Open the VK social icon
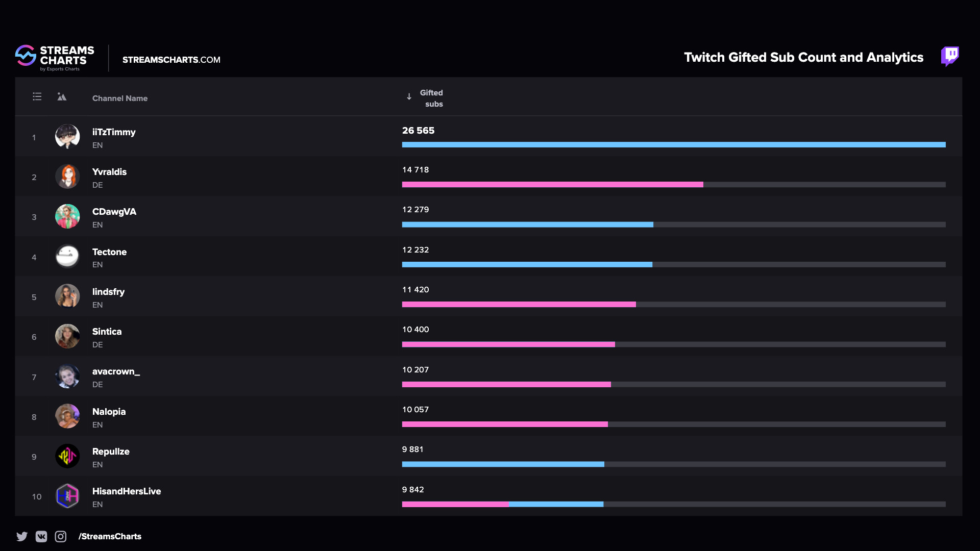The image size is (980, 551). pyautogui.click(x=41, y=536)
